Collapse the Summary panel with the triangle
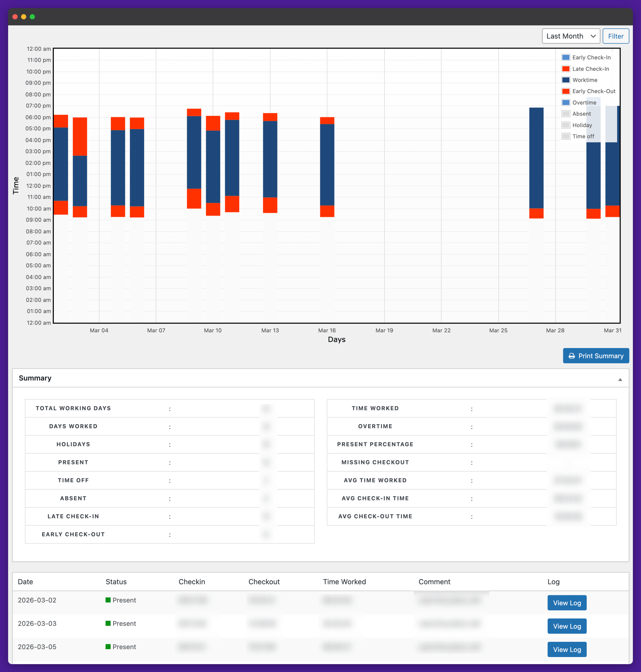Image resolution: width=641 pixels, height=672 pixels. coord(620,380)
